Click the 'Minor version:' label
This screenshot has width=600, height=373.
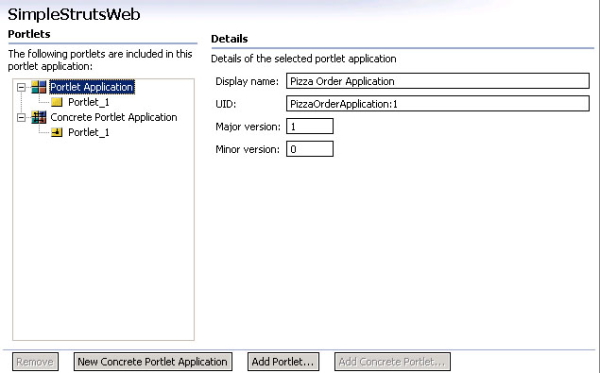[248, 149]
